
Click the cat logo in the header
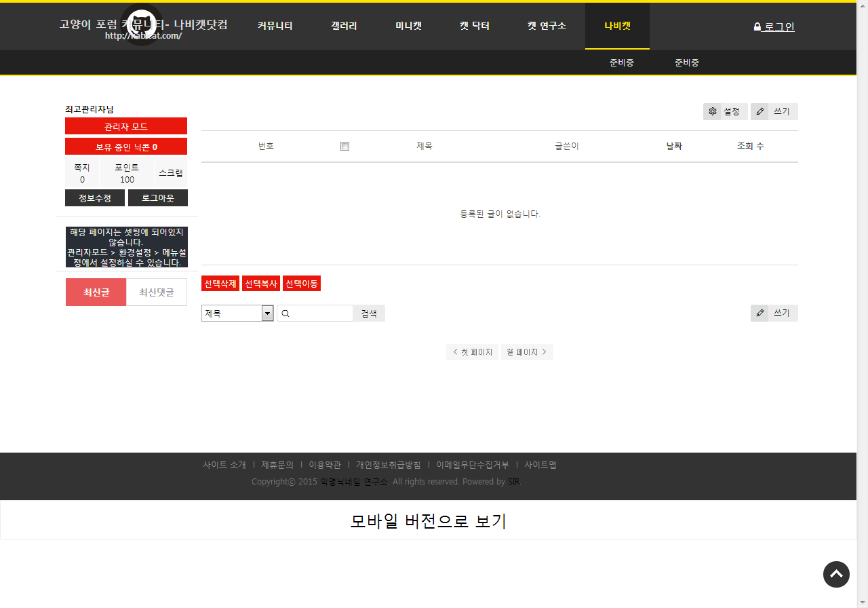pos(142,24)
